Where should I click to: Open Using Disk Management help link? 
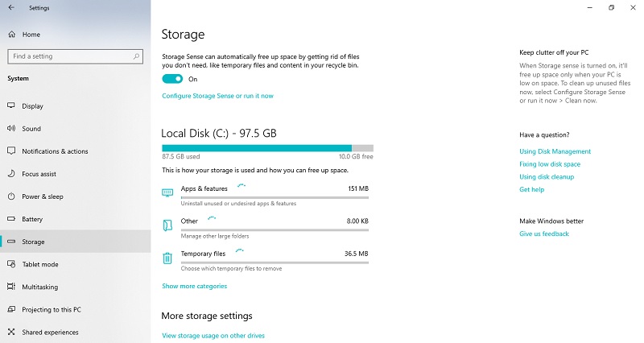(555, 151)
